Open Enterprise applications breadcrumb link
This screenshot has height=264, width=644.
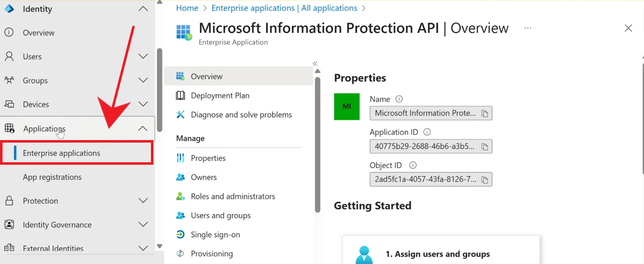tap(284, 8)
